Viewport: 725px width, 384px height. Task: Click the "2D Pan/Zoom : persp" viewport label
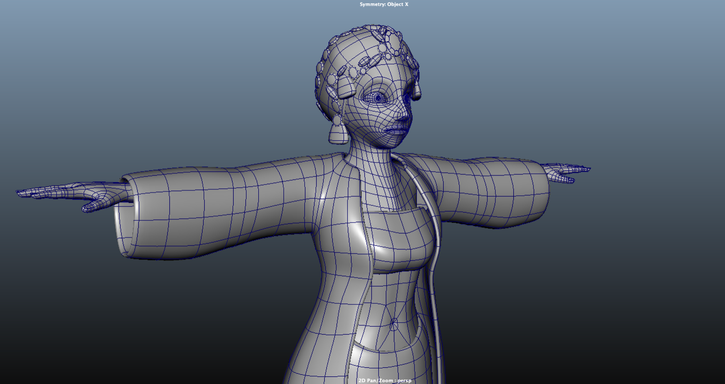pyautogui.click(x=385, y=381)
